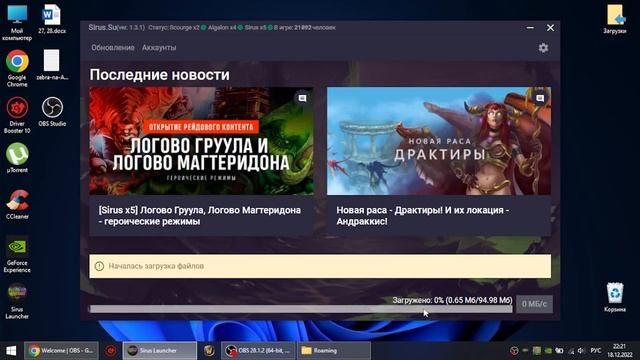Open 'Новая раса - Драктиры!' news headline
640x360 pixels.
[422, 216]
